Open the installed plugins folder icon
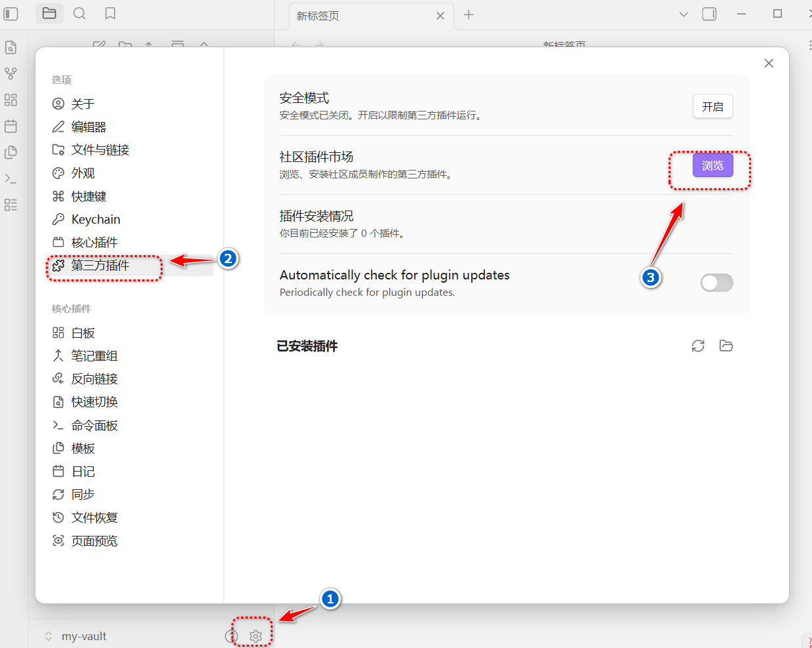The width and height of the screenshot is (812, 648). click(726, 346)
